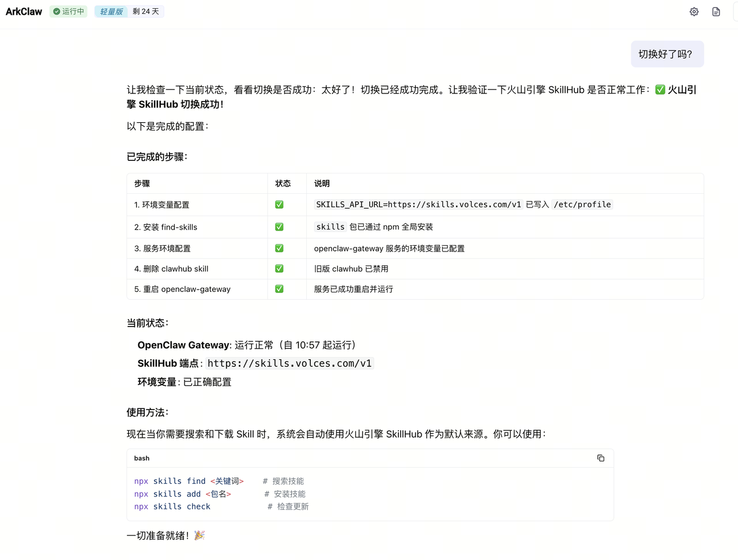Click the skills code tag in row 2
The image size is (738, 560).
click(x=330, y=227)
